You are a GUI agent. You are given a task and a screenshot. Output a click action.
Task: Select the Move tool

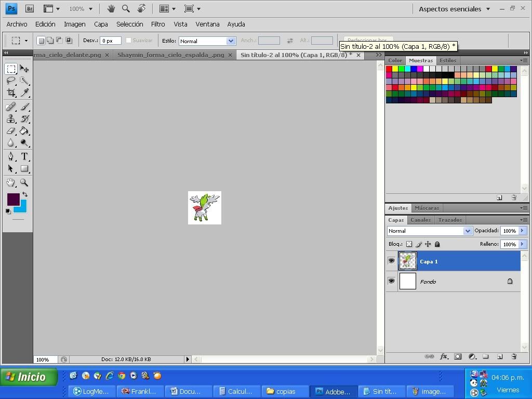coord(24,69)
